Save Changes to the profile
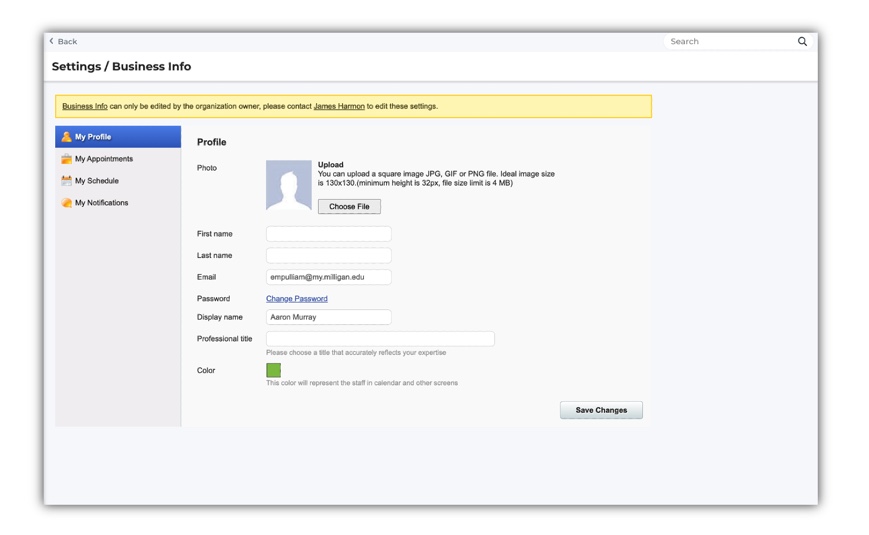Screen dimensions: 869x535 pos(601,410)
